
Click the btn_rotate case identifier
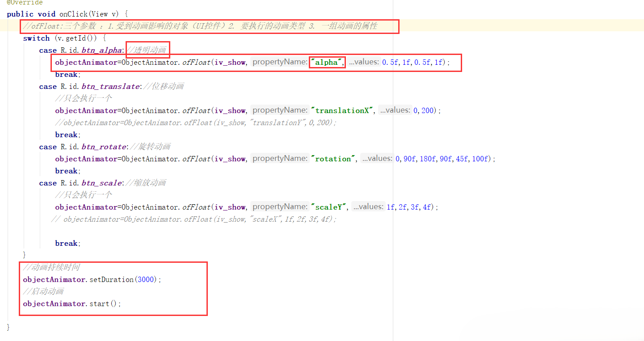click(104, 147)
